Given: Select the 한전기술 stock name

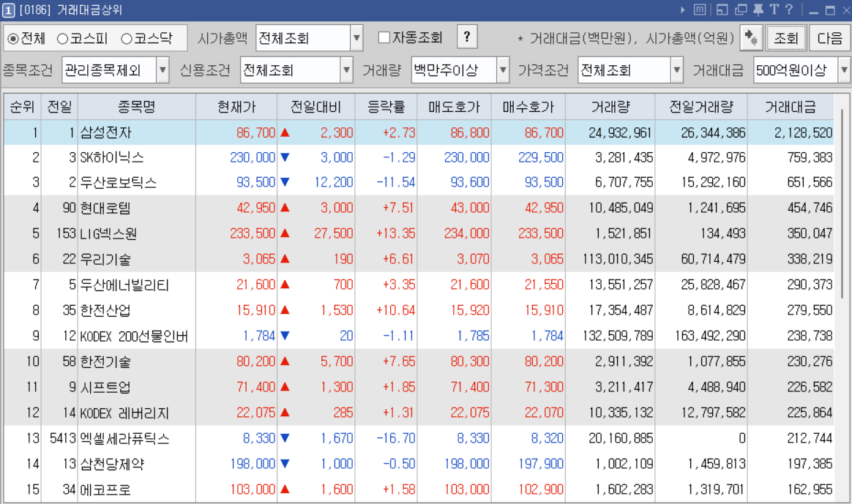Looking at the screenshot, I should pyautogui.click(x=106, y=361).
